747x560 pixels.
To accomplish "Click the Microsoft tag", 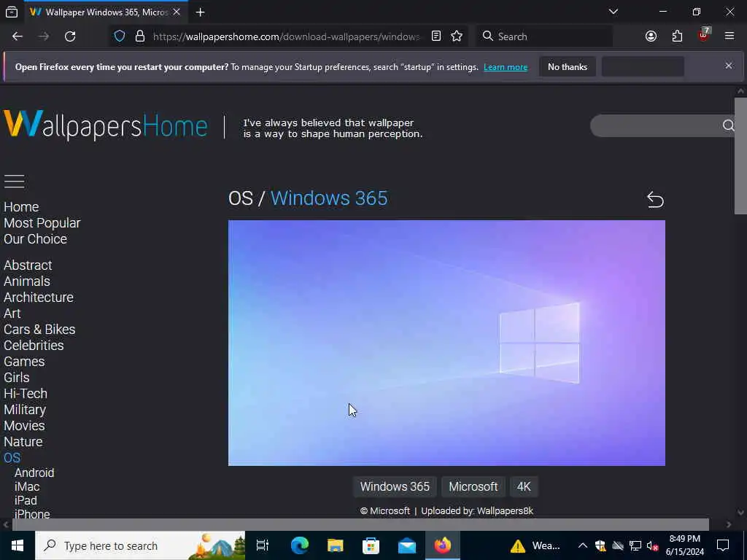I will [473, 486].
